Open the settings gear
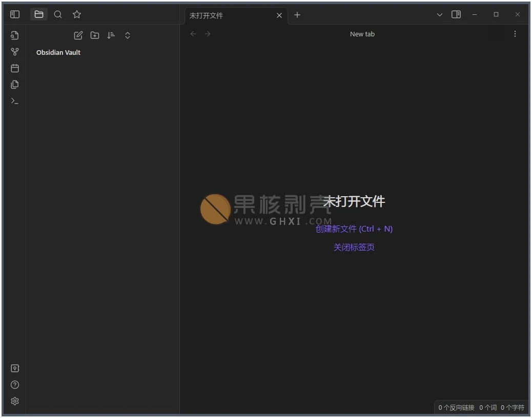Screen dimensions: 532x418 tap(15, 401)
